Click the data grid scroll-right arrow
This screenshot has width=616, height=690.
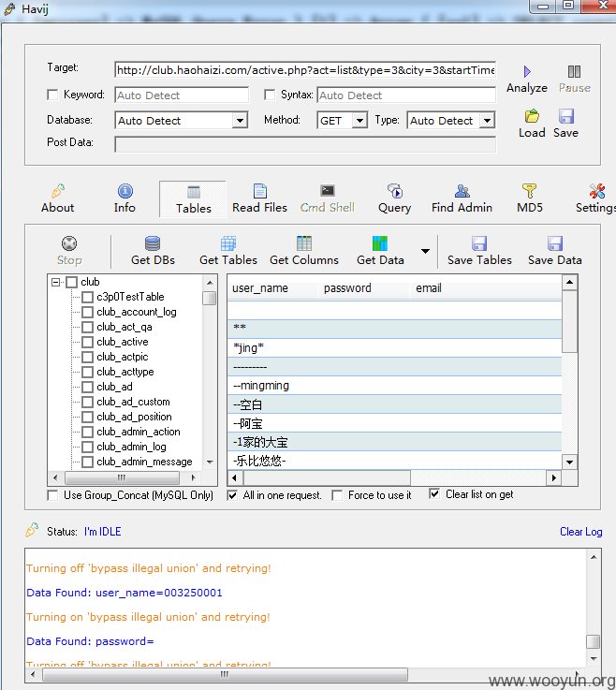click(554, 477)
